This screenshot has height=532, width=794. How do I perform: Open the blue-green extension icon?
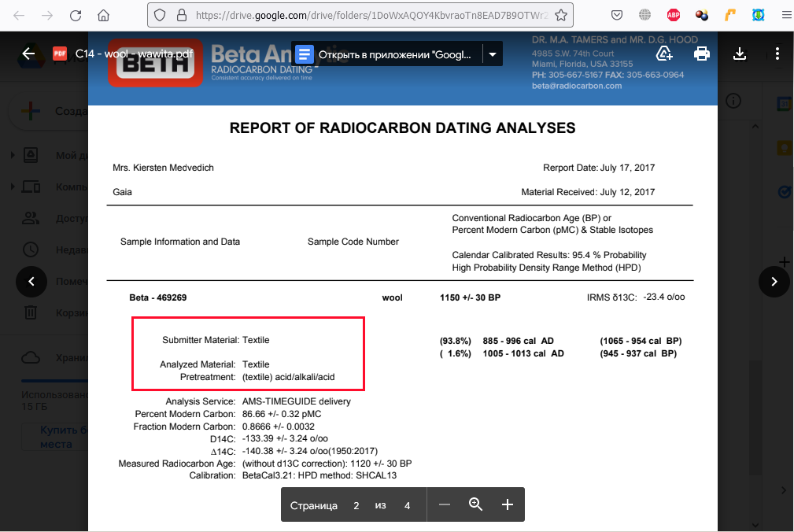(x=758, y=15)
